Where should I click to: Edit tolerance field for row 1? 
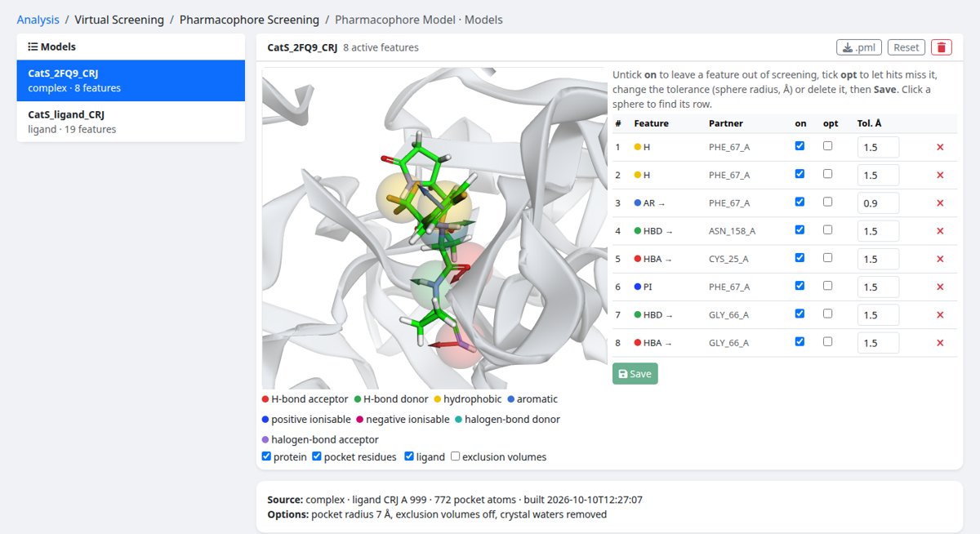pos(878,147)
